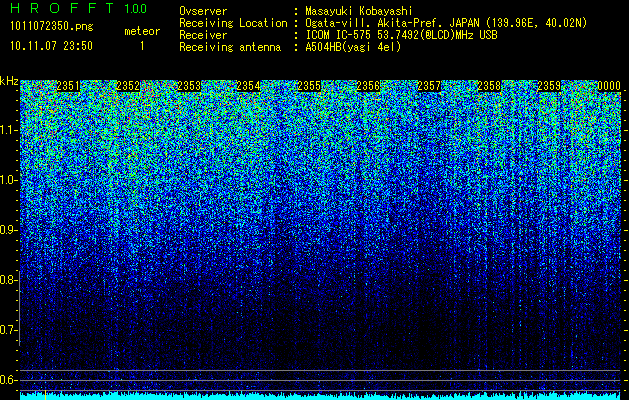
Task: Click the 0.9 frequency axis label
Action: pos(8,230)
